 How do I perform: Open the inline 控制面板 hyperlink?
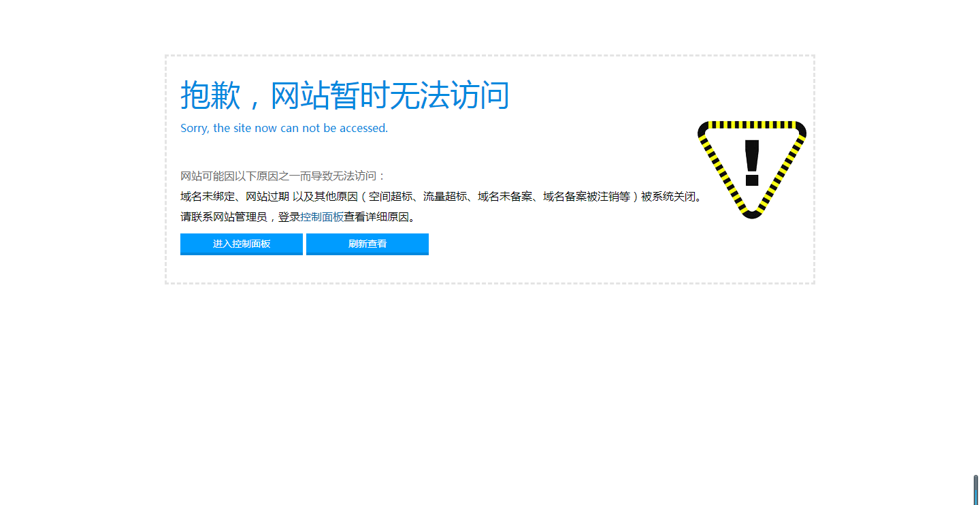322,217
